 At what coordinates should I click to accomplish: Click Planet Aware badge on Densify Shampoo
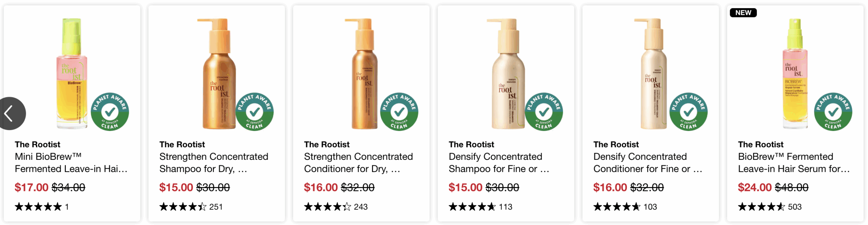(x=544, y=112)
